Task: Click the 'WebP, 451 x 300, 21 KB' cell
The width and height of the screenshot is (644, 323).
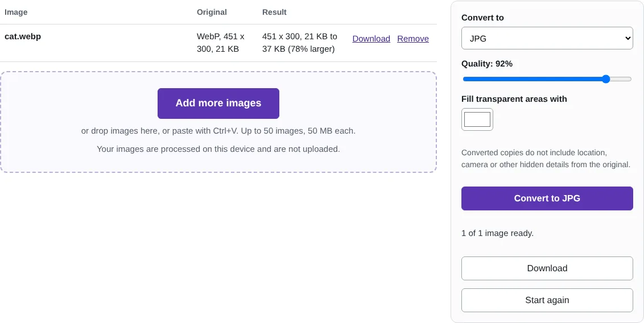Action: (x=221, y=43)
